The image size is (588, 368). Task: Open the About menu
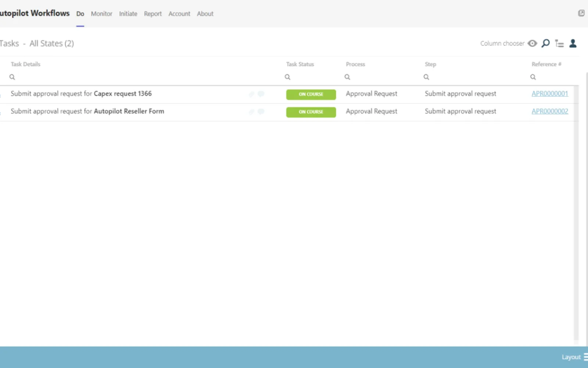click(205, 14)
